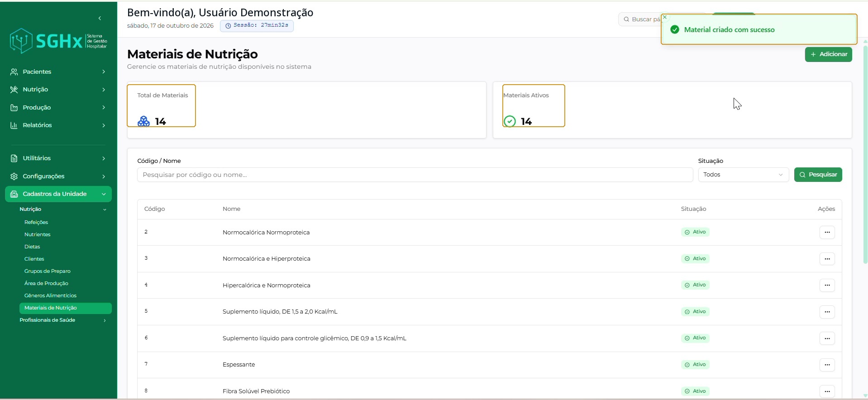Viewport: 868px width, 400px height.
Task: Collapse the Cadastros da Unidade section chevron
Action: click(x=104, y=194)
